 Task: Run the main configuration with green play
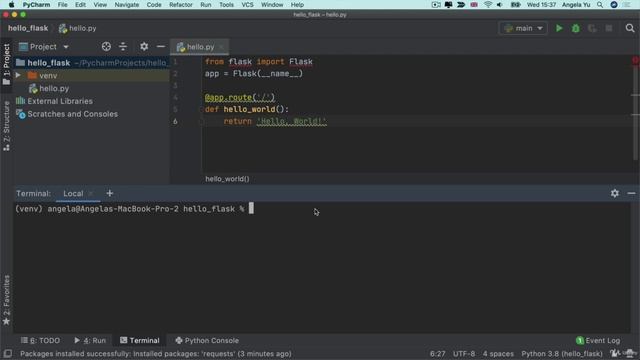pos(559,28)
